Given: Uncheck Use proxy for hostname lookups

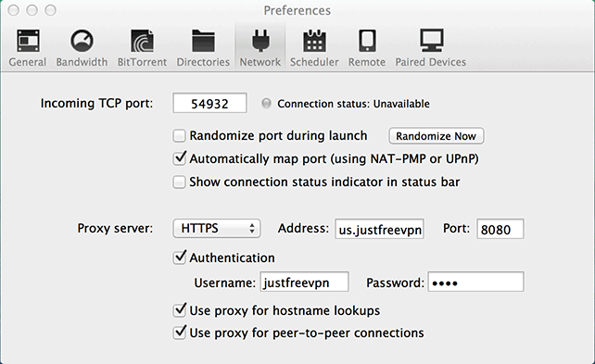Looking at the screenshot, I should [179, 310].
